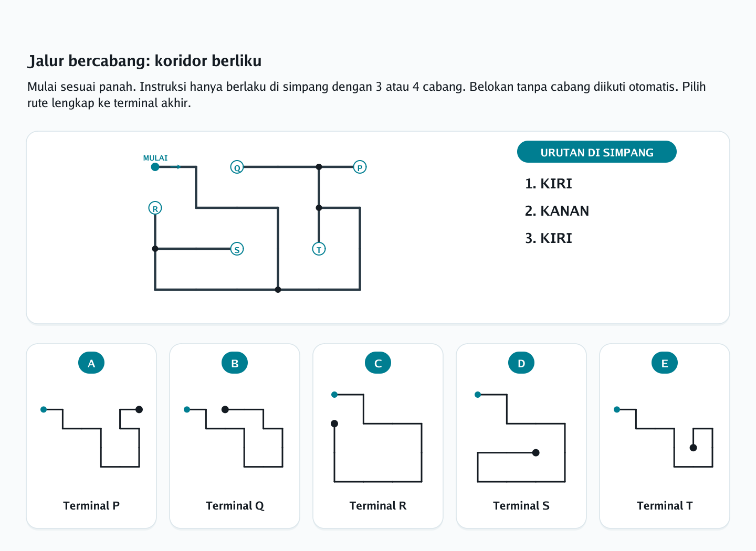The height and width of the screenshot is (551, 756).
Task: Select answer badge B
Action: pyautogui.click(x=235, y=363)
